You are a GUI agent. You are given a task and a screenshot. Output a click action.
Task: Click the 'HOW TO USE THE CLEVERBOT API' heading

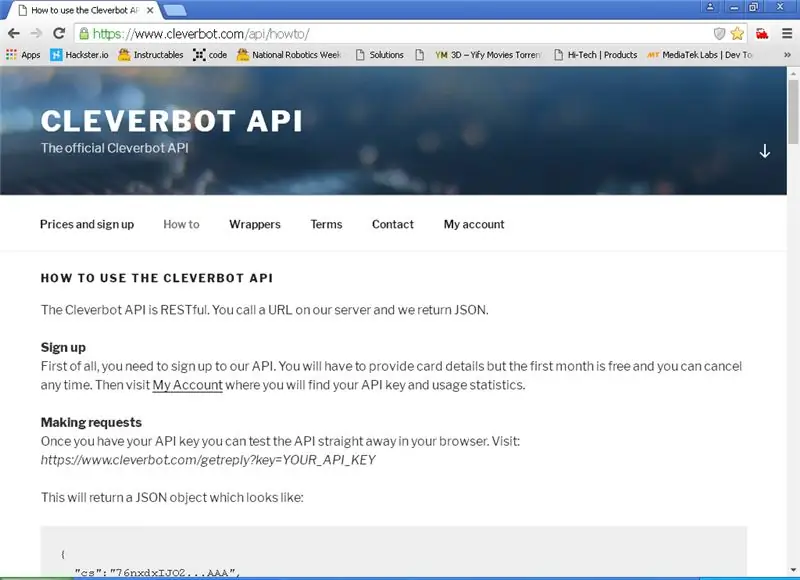[157, 278]
